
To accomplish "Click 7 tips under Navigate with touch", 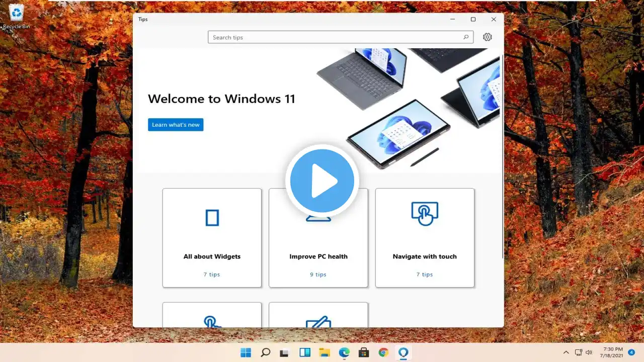I will pos(425,275).
